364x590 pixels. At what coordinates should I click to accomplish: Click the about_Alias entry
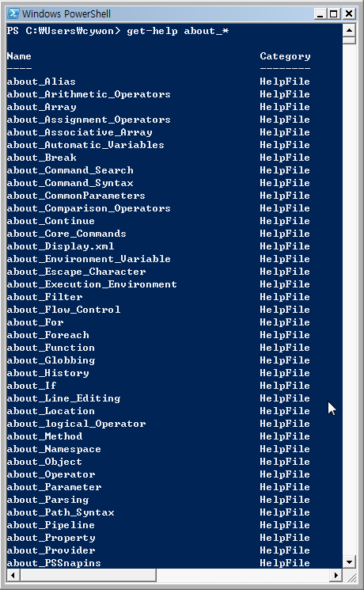coord(41,82)
